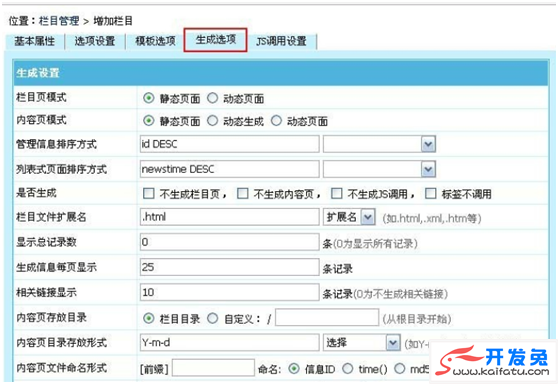Enable the 不生成内容页 checkbox
The height and width of the screenshot is (384, 558).
pyautogui.click(x=243, y=194)
